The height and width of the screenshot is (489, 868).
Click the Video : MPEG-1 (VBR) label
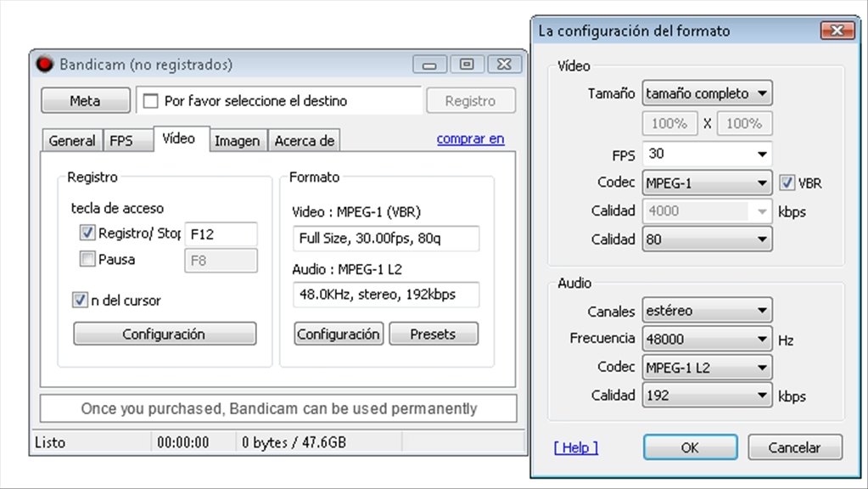(356, 211)
